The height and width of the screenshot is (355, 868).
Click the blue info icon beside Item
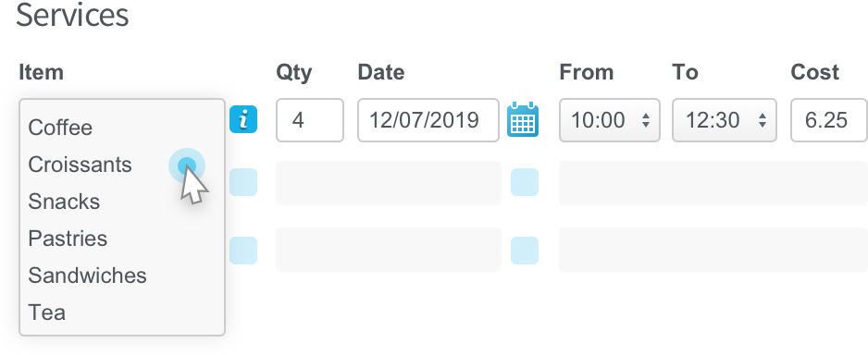(x=243, y=119)
